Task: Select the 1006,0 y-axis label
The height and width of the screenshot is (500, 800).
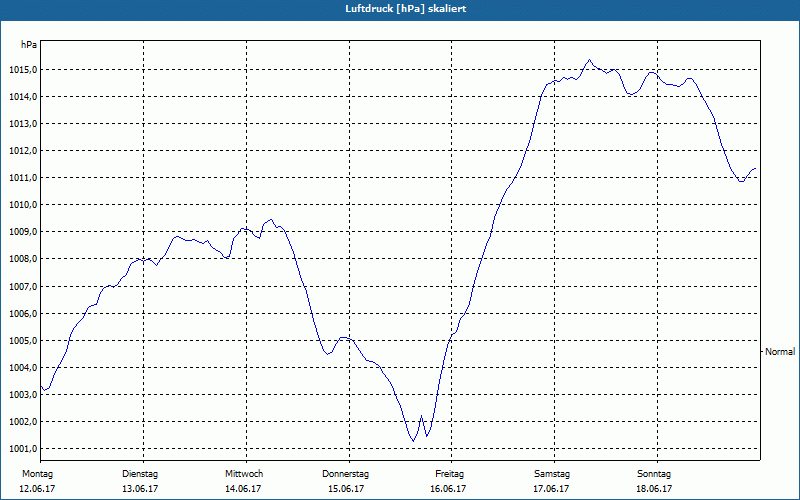Action: (23, 313)
